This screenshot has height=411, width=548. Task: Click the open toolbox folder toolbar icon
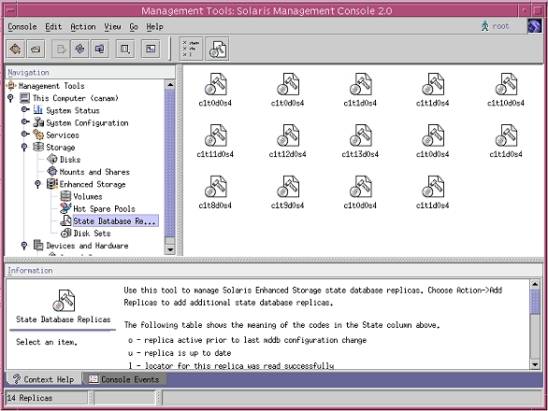[36, 49]
